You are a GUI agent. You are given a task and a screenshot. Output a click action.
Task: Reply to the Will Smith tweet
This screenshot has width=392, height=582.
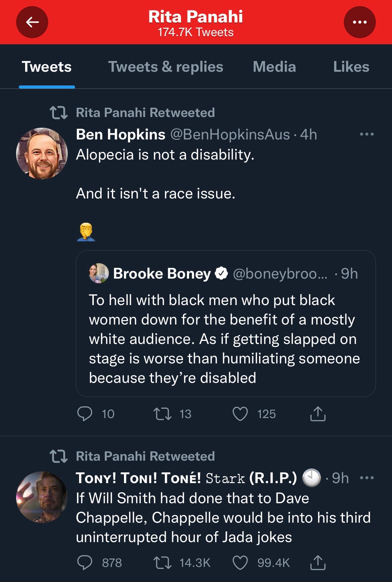tap(84, 563)
